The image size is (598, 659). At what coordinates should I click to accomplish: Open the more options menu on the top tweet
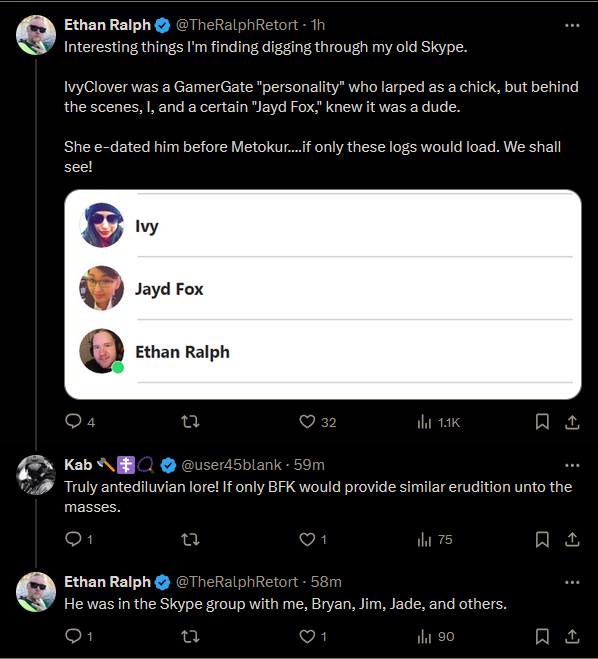click(572, 25)
